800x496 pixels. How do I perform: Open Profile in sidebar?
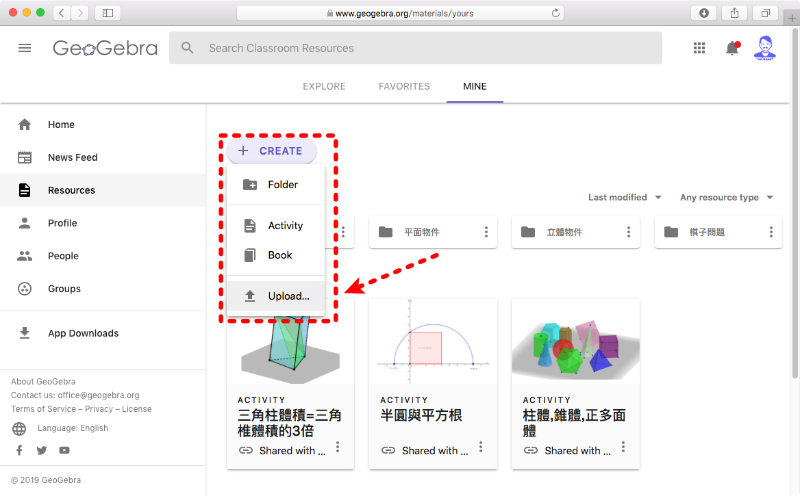[x=102, y=223]
